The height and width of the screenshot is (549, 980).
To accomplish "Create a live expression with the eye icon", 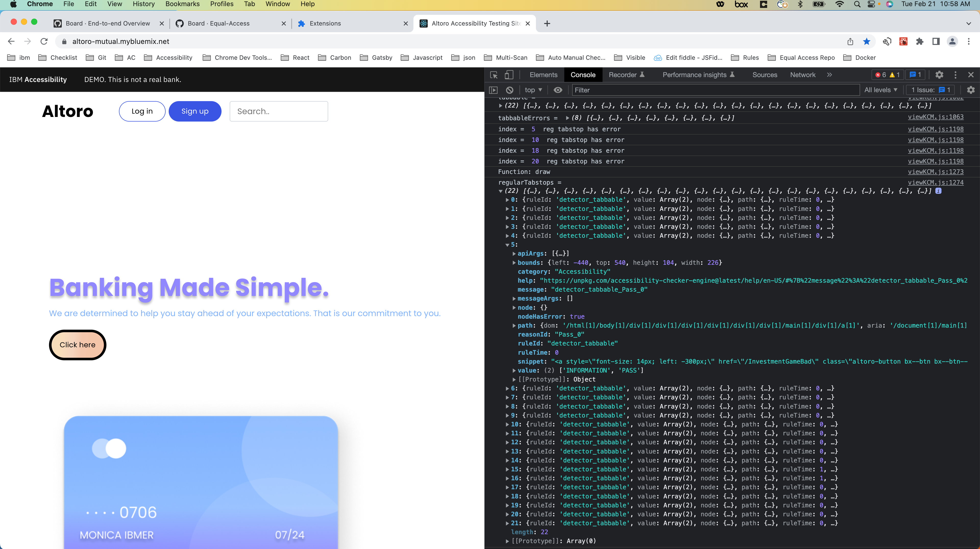I will [x=558, y=90].
